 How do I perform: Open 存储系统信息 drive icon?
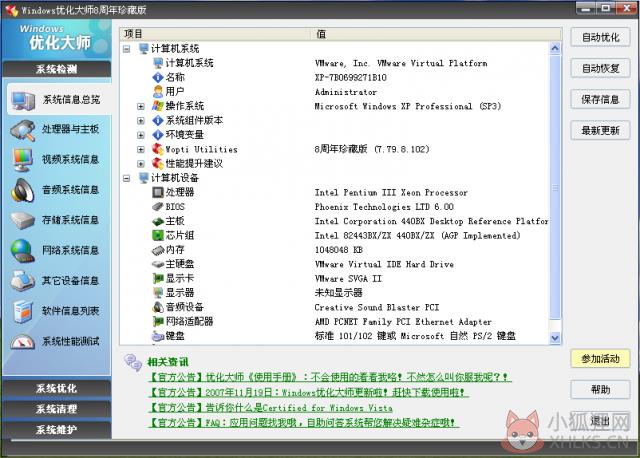pyautogui.click(x=23, y=220)
